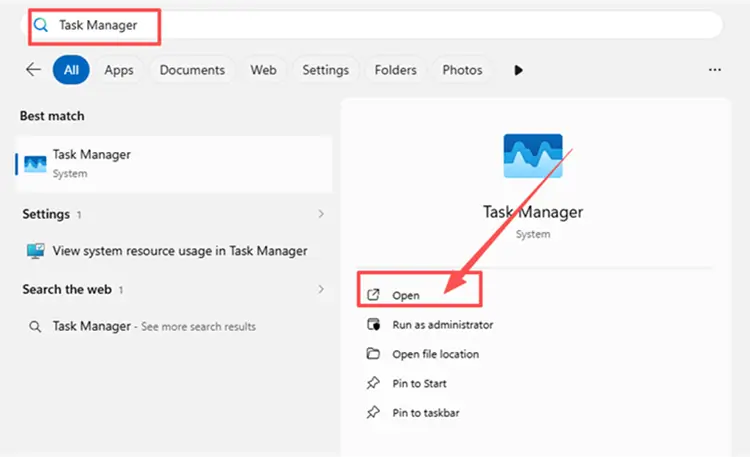This screenshot has height=457, width=750.
Task: Go back with the left arrow
Action: pyautogui.click(x=33, y=69)
